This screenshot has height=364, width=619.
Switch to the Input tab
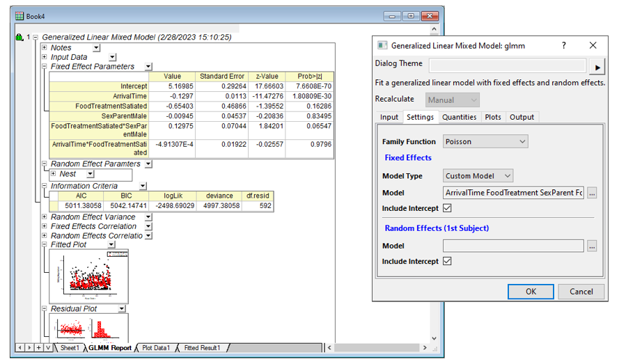pos(389,117)
